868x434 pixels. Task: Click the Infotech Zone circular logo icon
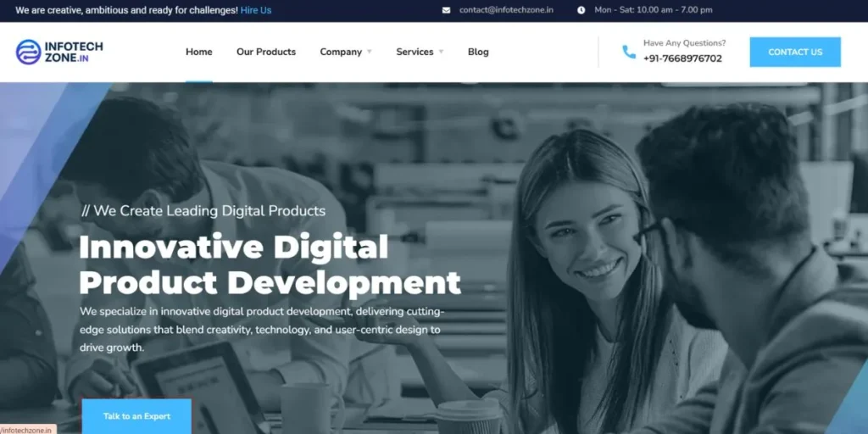click(28, 52)
